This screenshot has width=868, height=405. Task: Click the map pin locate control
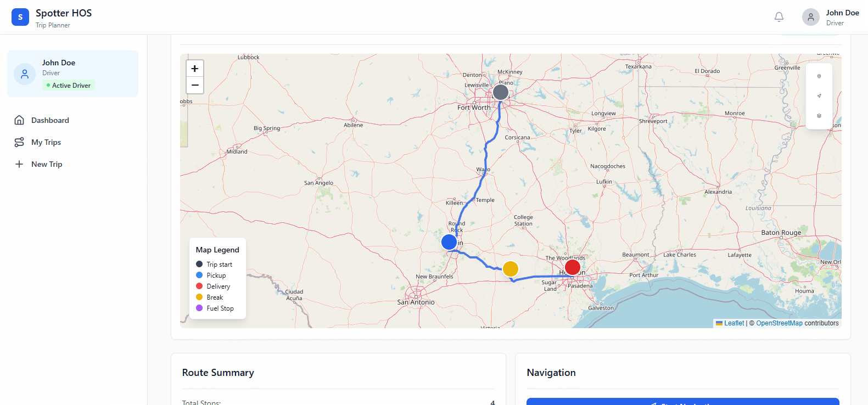pos(819,76)
